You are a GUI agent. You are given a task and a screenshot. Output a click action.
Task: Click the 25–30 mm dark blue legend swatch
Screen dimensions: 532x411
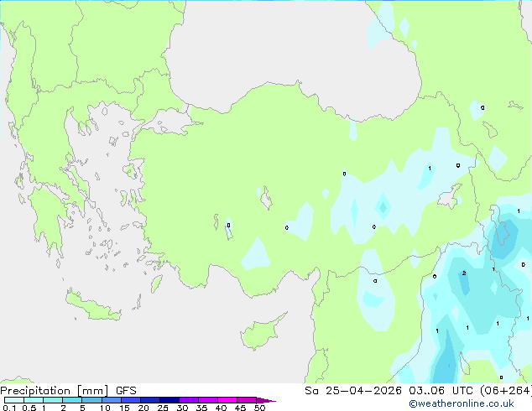pos(170,400)
